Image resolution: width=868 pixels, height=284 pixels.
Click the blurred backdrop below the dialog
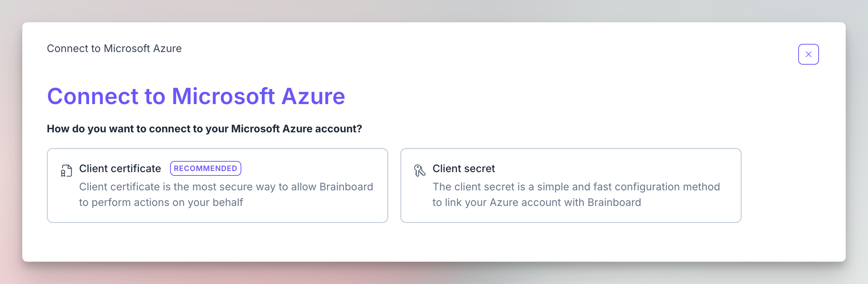(434, 274)
